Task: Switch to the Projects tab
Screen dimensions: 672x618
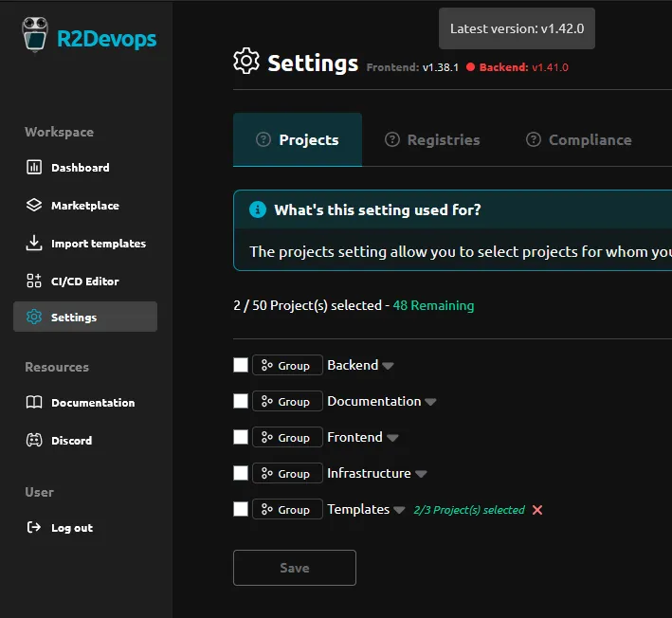Action: click(x=298, y=139)
